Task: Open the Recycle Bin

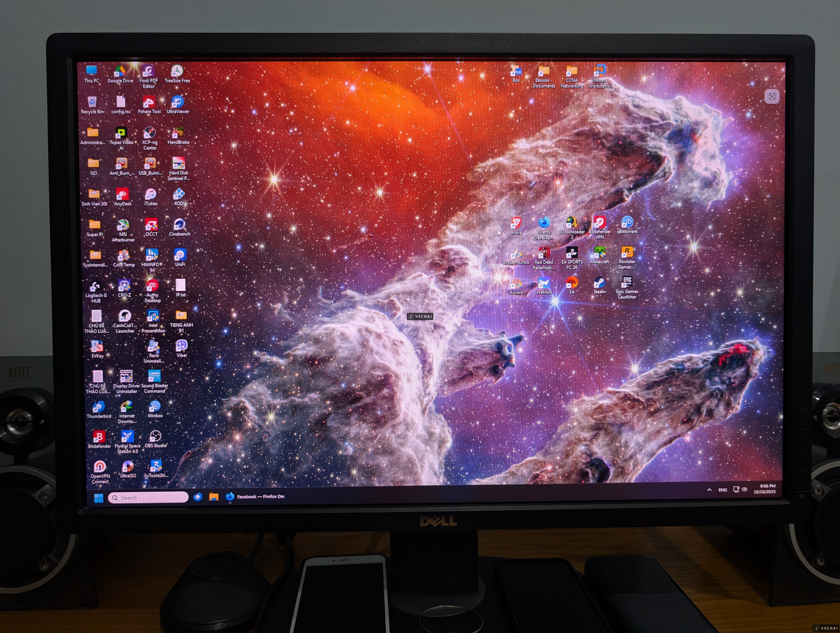Action: [x=92, y=102]
